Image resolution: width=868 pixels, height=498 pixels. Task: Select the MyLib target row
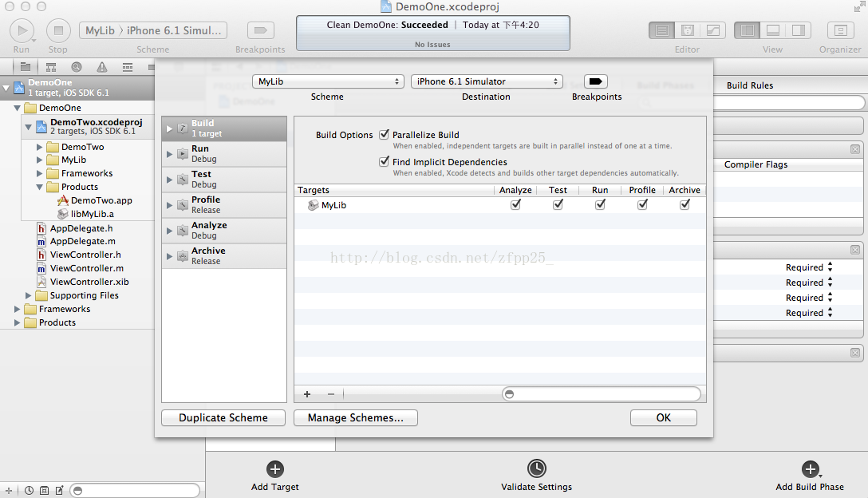(x=500, y=205)
